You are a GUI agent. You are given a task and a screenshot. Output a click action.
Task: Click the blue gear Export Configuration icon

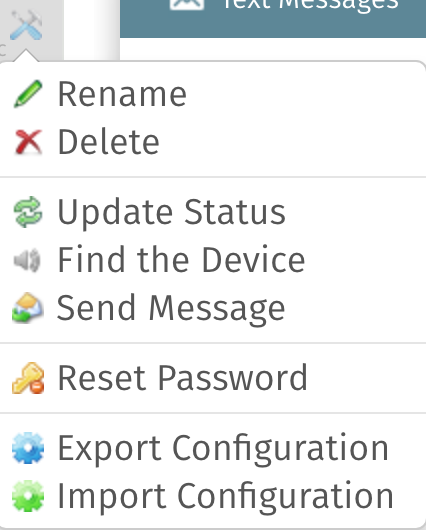(x=28, y=448)
